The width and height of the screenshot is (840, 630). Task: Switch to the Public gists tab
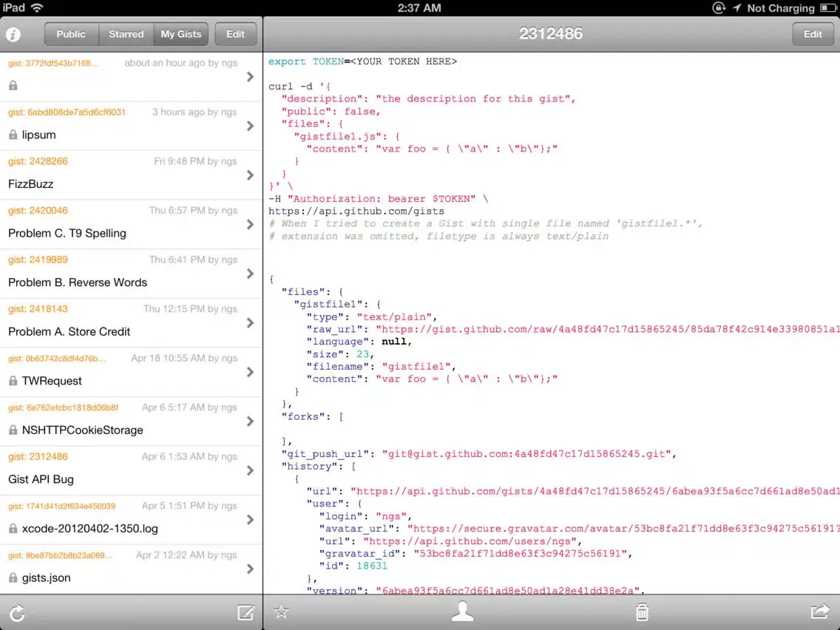71,34
